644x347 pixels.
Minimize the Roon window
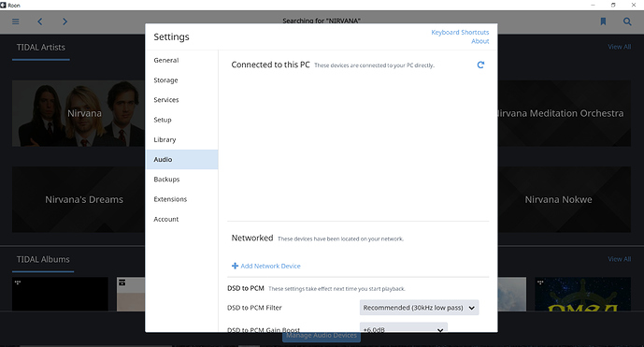tap(593, 5)
